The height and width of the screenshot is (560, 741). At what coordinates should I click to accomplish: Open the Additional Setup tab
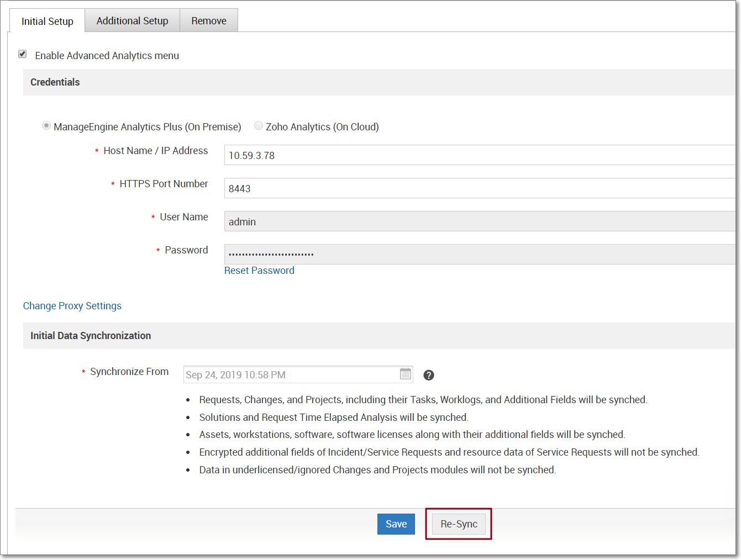(132, 21)
